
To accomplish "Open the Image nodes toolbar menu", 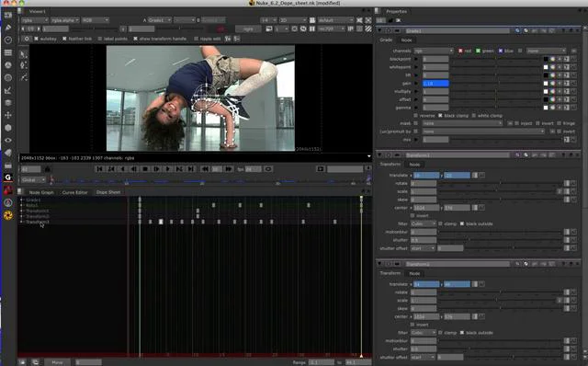I will tap(8, 15).
